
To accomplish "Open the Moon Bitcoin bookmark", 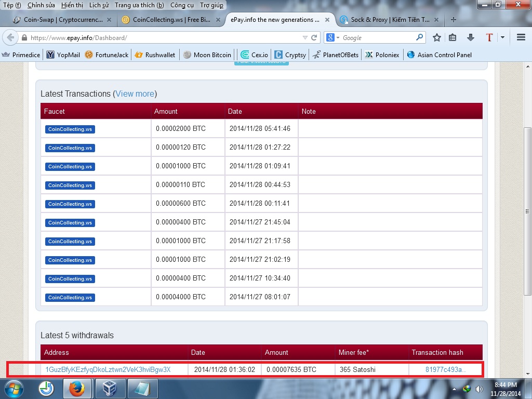I will point(207,55).
